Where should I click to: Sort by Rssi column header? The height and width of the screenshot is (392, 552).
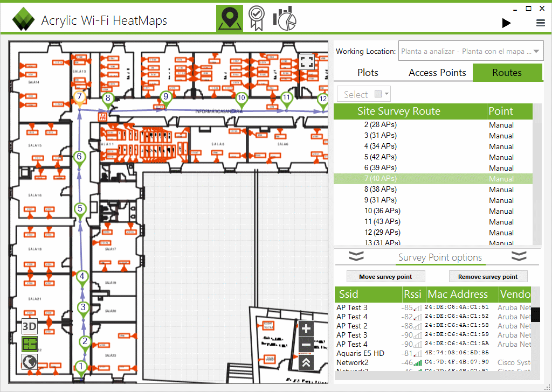(414, 294)
